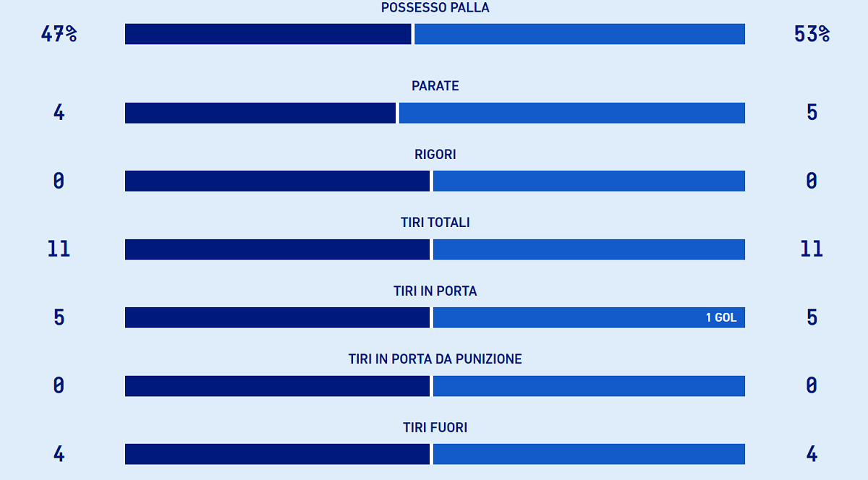Click the dark left punizione shots bar
Viewport: 868px width, 480px height.
point(277,386)
